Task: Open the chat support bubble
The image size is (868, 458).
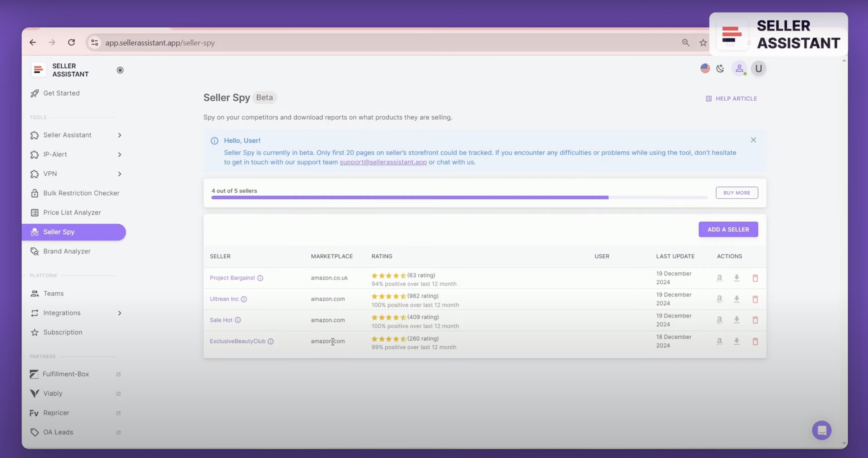Action: 821,430
